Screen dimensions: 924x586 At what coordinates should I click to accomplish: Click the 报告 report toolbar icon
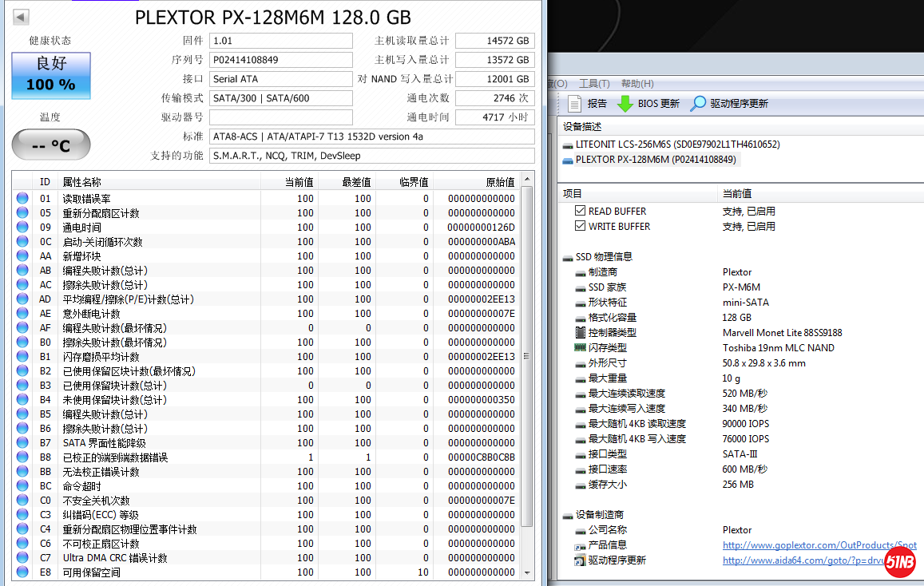tap(574, 104)
